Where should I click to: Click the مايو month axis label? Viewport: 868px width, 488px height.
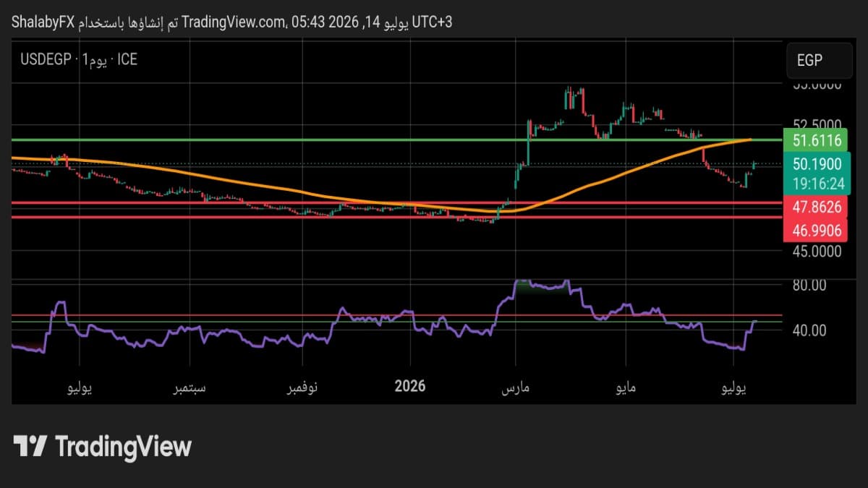(x=625, y=389)
